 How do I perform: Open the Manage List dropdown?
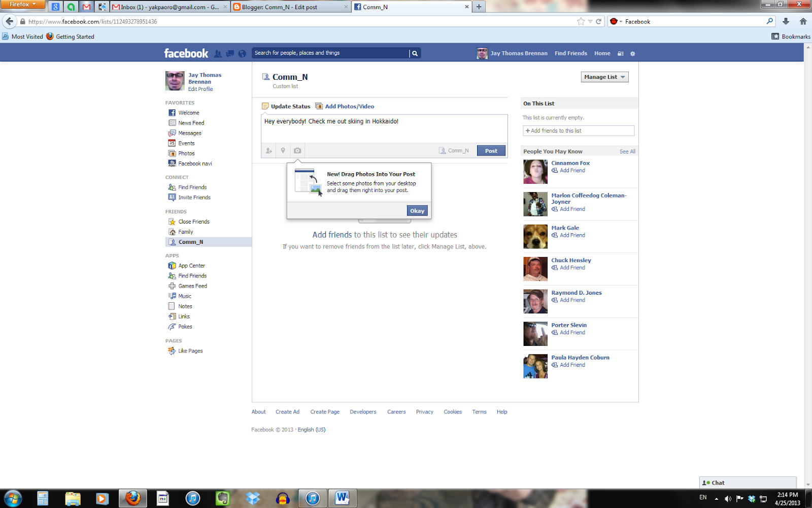coord(604,77)
